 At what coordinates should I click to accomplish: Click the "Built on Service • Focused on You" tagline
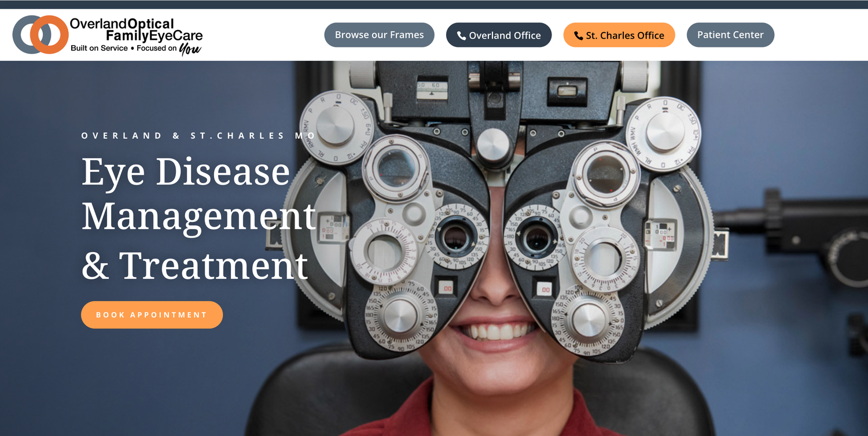(x=136, y=49)
